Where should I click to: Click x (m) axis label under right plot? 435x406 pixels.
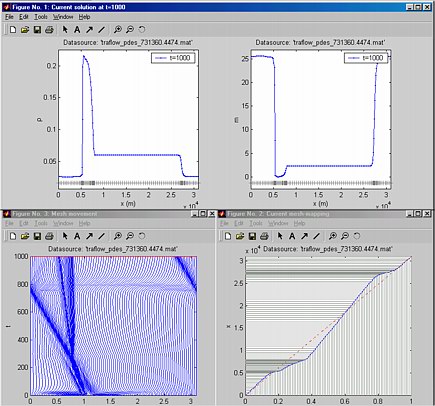point(320,203)
